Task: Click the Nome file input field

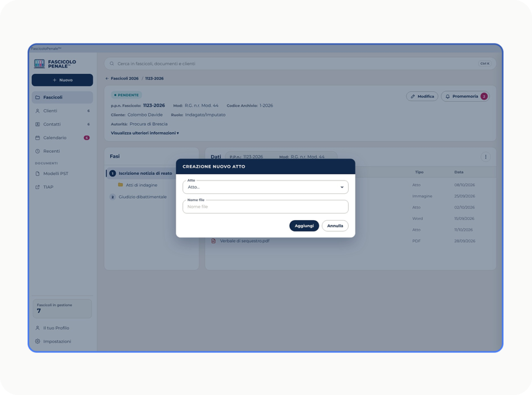Action: pos(265,207)
